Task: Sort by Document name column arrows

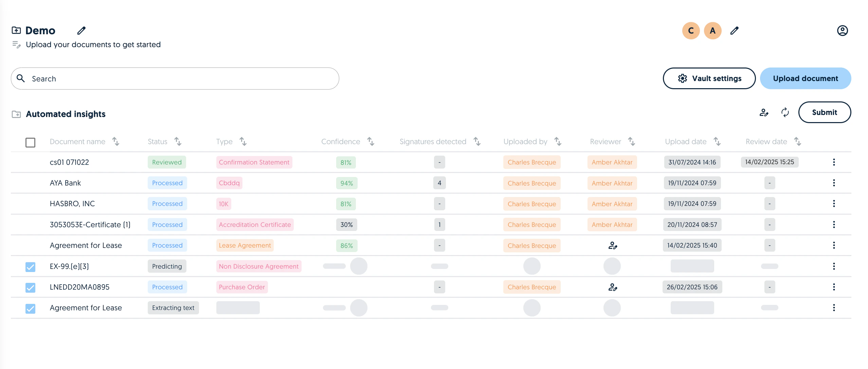Action: tap(116, 141)
